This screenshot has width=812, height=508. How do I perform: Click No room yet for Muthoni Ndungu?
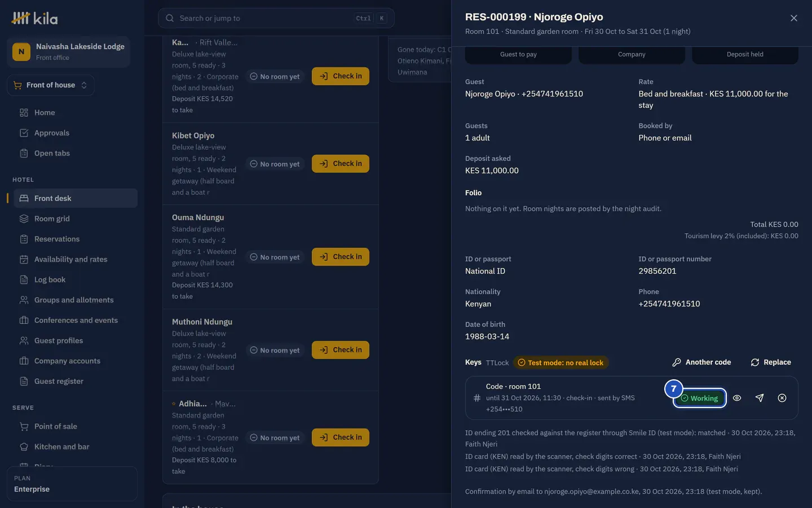coord(275,350)
